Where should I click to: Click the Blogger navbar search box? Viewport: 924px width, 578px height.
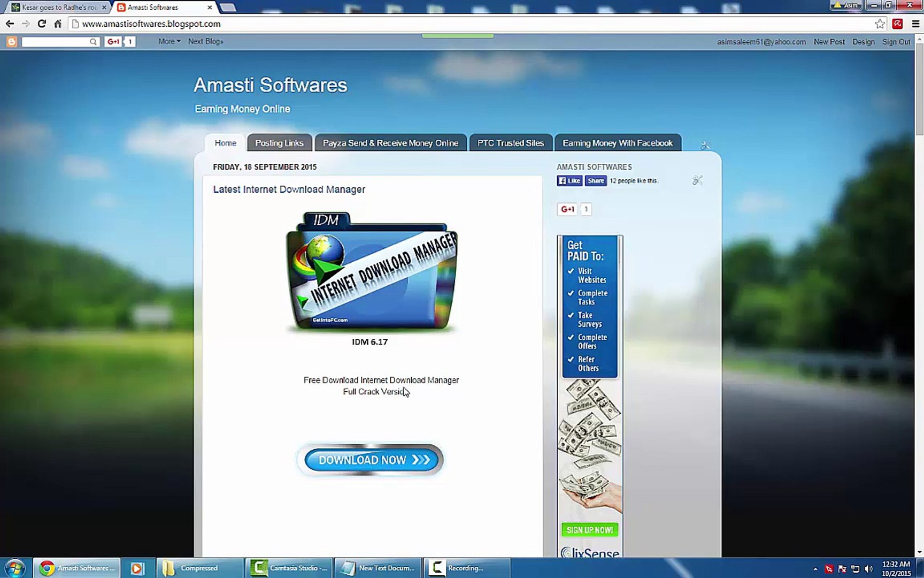[x=56, y=42]
